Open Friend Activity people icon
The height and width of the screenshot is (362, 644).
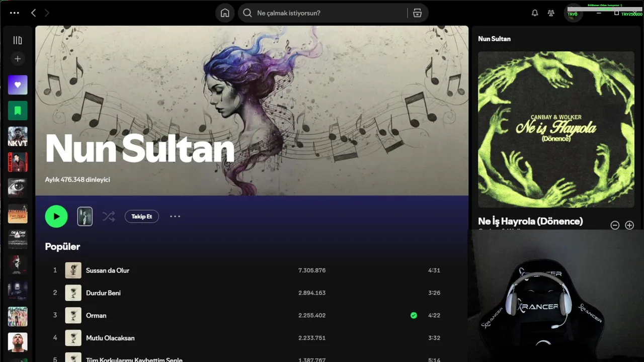tap(551, 13)
